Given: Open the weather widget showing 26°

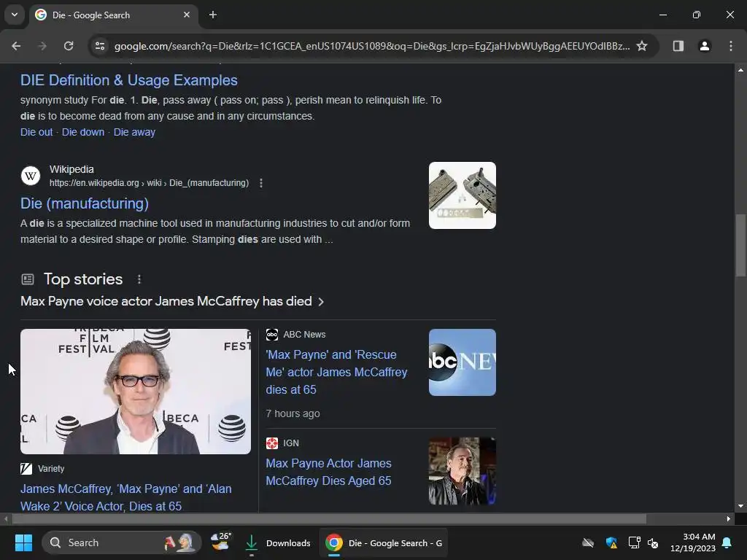Looking at the screenshot, I should click(221, 542).
